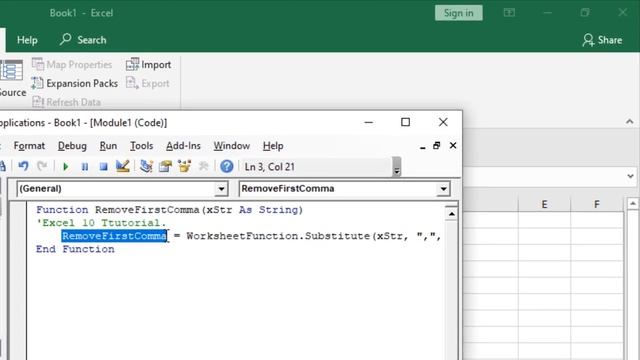Image resolution: width=640 pixels, height=360 pixels.
Task: Open Properties Window icon in VBA toolbar
Action: pyautogui.click(x=165, y=166)
